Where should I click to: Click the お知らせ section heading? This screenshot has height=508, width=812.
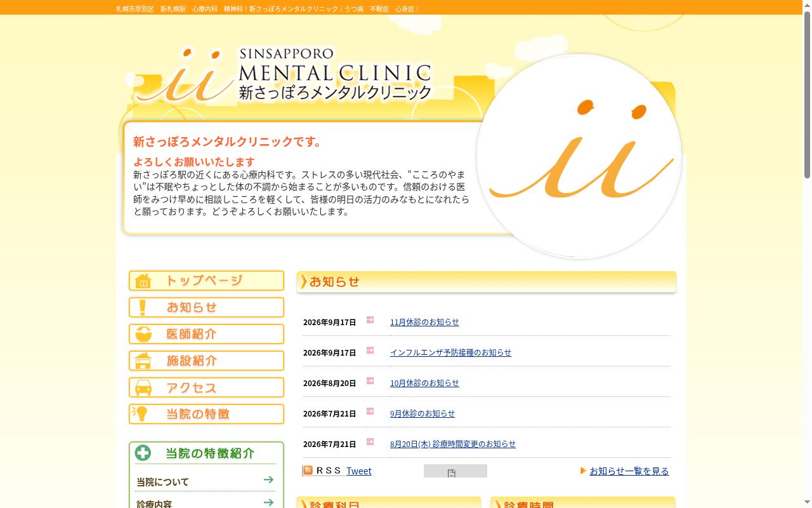point(334,281)
